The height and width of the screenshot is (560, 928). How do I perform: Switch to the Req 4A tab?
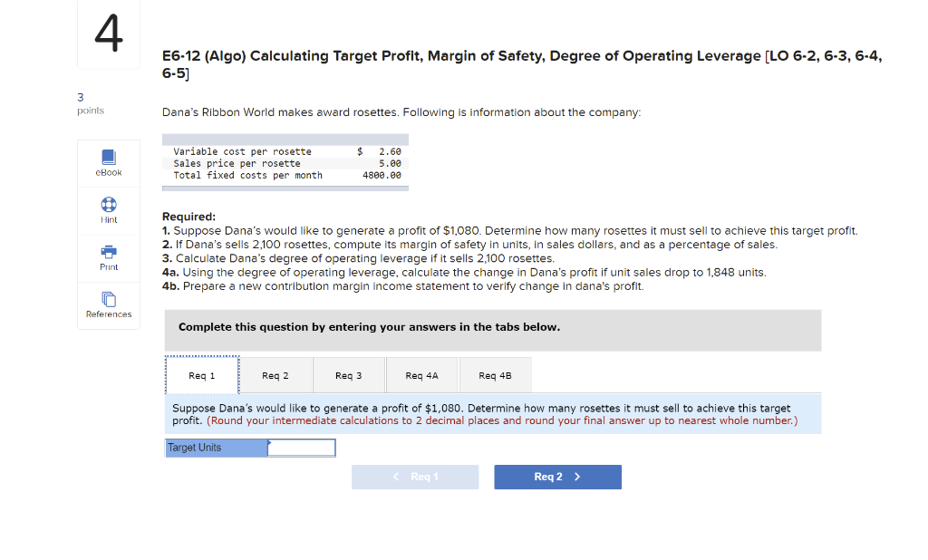click(422, 374)
